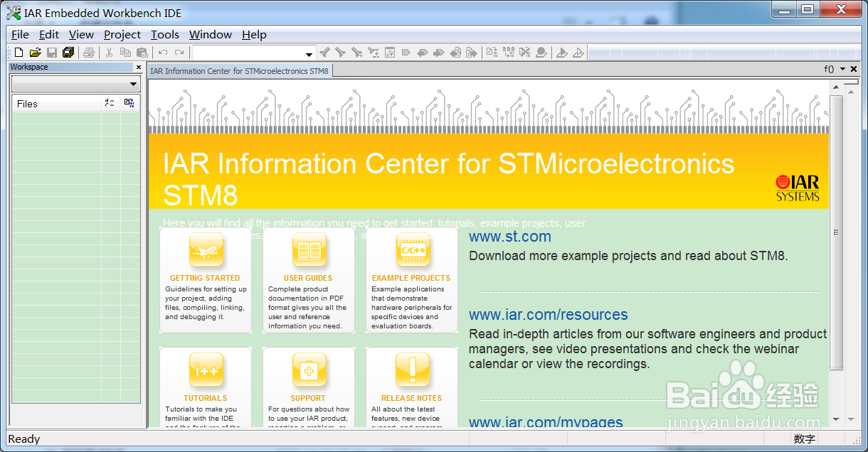Viewport: 868px width, 452px height.
Task: Click the Make build icon
Action: coord(509,53)
